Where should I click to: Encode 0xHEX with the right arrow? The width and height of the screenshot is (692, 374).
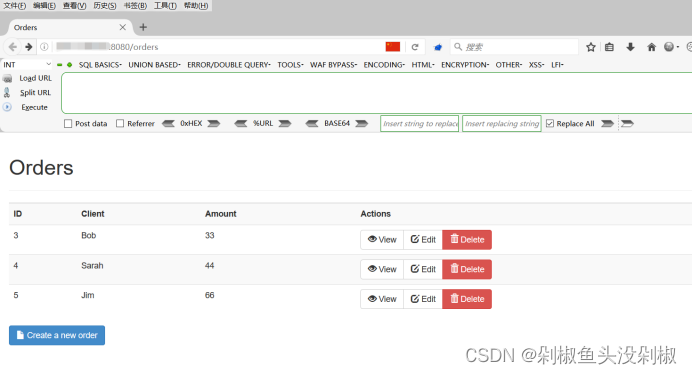tap(214, 124)
